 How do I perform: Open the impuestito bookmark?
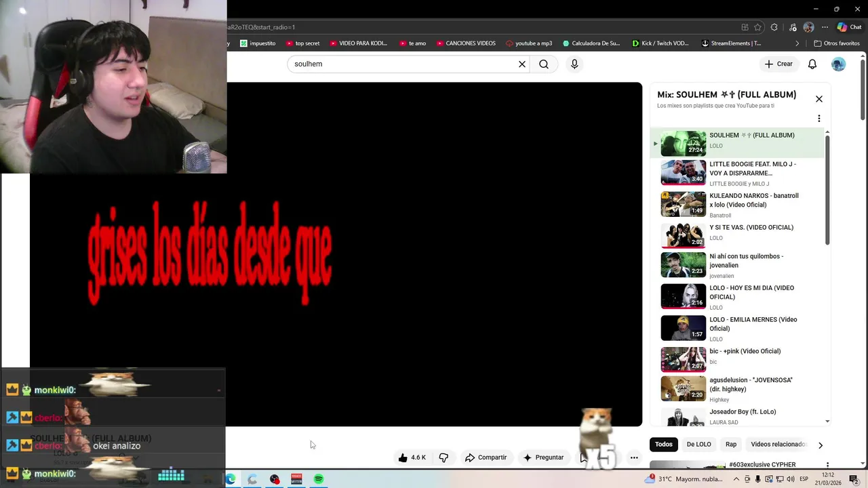point(258,43)
